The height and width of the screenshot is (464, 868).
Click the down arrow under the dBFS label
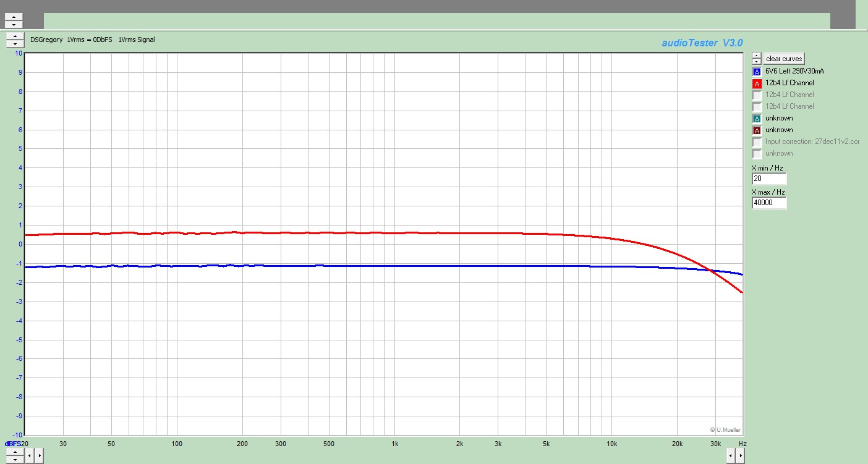(14, 460)
